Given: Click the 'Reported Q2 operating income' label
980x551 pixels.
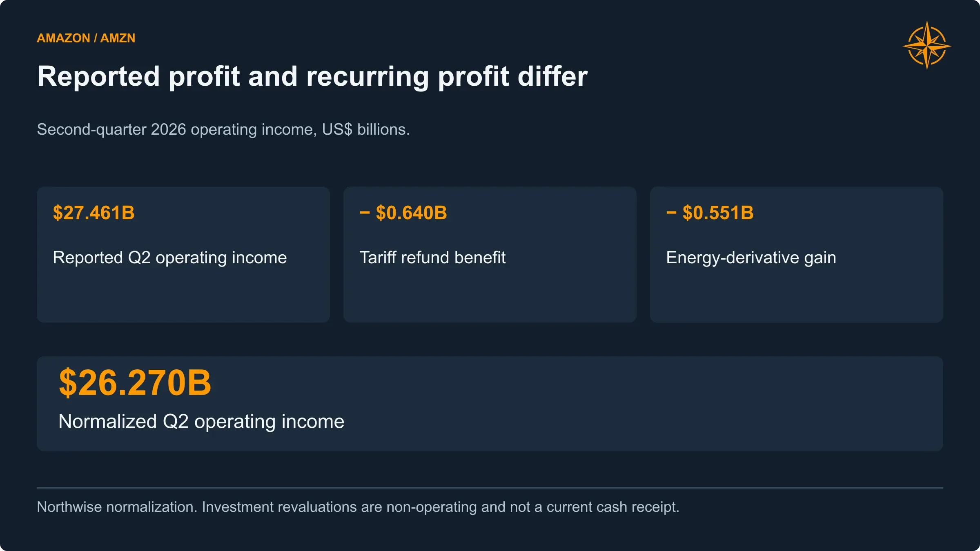Looking at the screenshot, I should (x=170, y=258).
